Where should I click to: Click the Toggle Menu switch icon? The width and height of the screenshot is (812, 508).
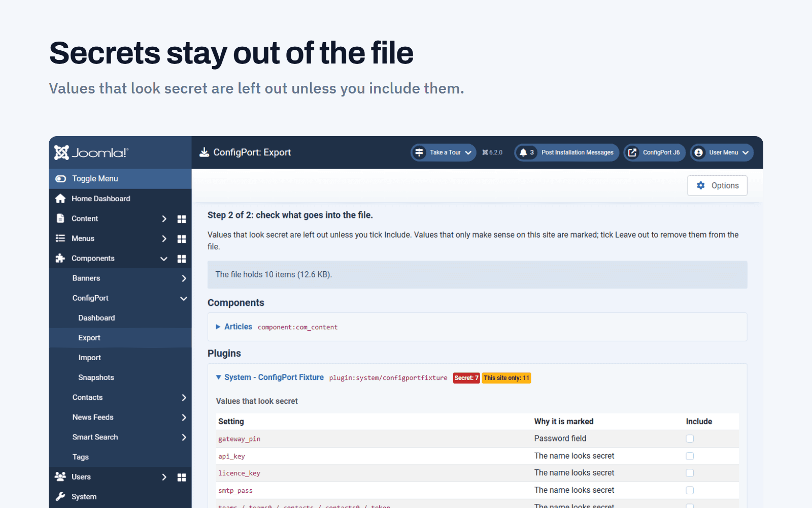[60, 179]
